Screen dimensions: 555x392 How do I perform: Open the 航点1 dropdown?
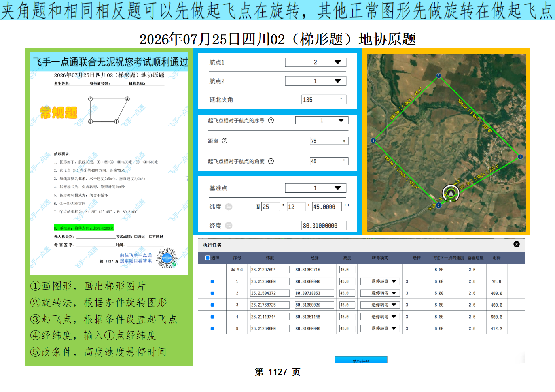(316, 62)
